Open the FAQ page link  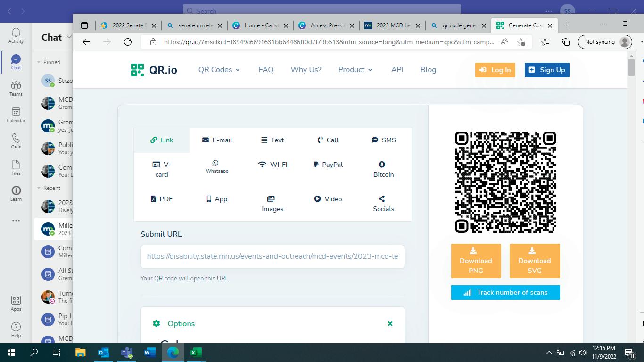266,70
